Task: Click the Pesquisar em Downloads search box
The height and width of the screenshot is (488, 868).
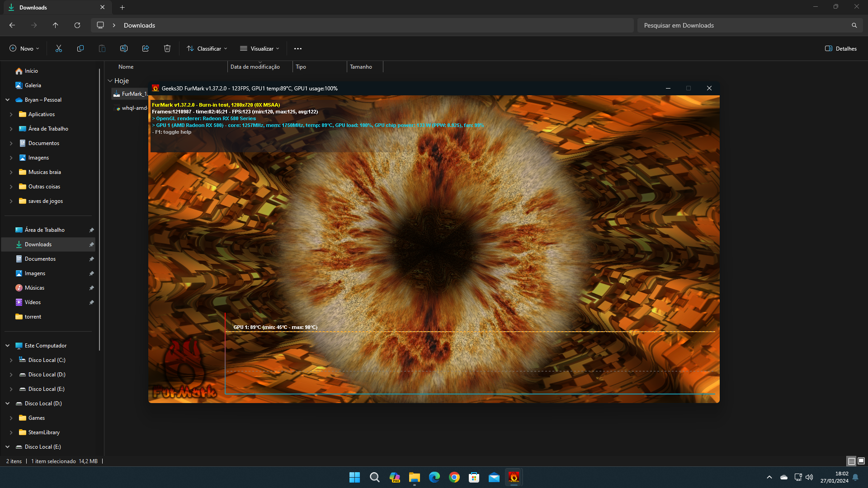Action: [x=744, y=25]
